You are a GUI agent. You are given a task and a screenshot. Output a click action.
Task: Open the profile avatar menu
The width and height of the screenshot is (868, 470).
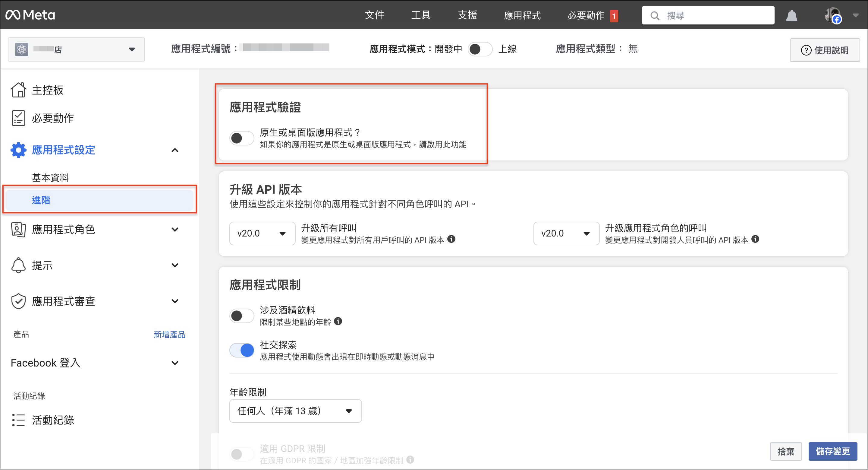tap(833, 15)
